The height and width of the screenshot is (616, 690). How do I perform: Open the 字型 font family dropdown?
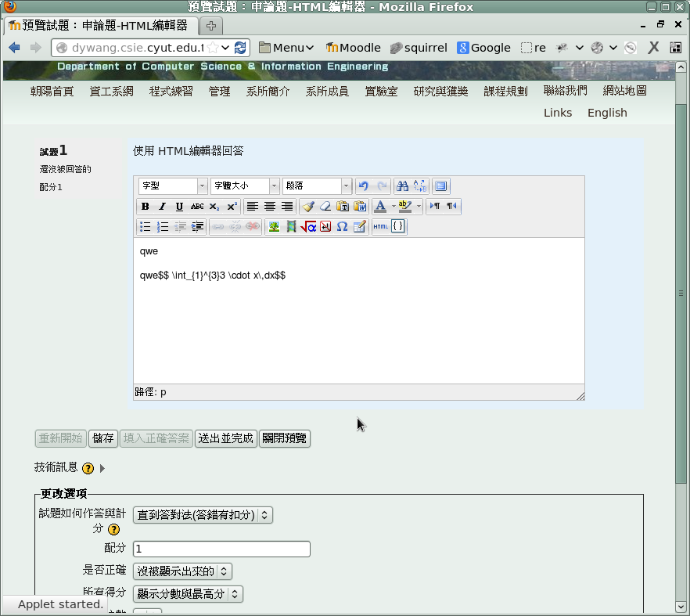[172, 186]
